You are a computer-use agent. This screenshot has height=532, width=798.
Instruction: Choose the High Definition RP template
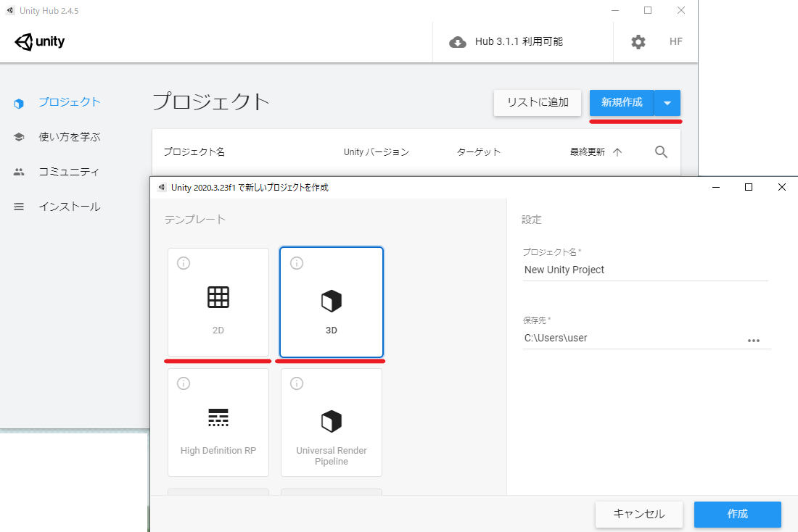coord(218,422)
